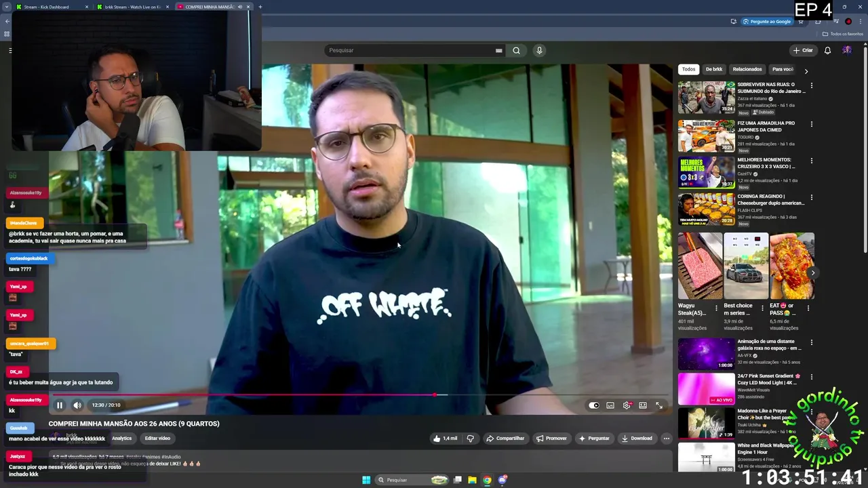Select the Para você filter chip
Viewport: 868px width, 488px height.
point(783,69)
